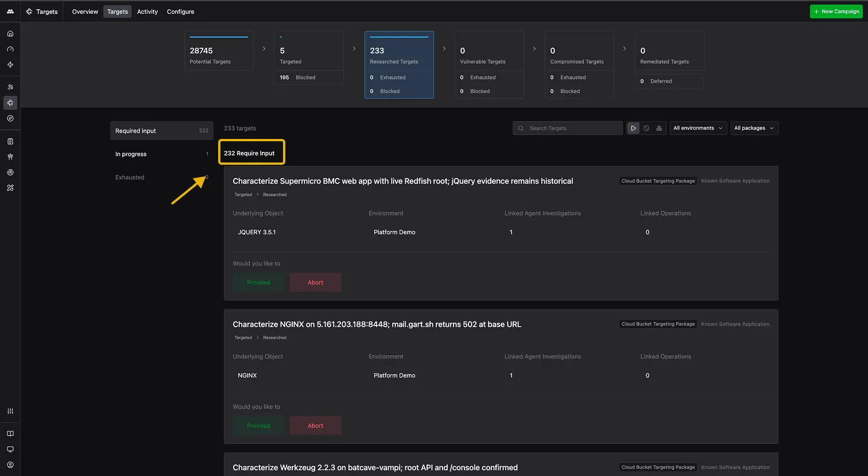Image resolution: width=868 pixels, height=476 pixels.
Task: Select the Targeted stage card
Action: coord(309,58)
